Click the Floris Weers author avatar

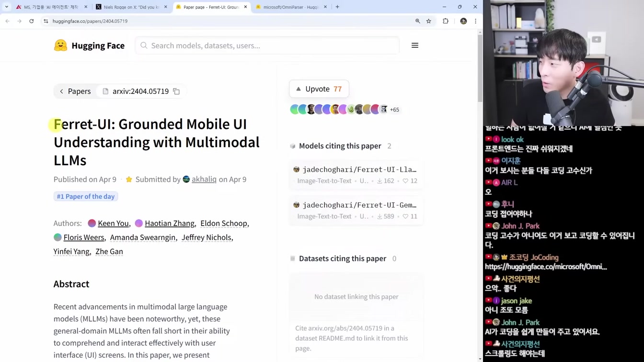(x=57, y=237)
